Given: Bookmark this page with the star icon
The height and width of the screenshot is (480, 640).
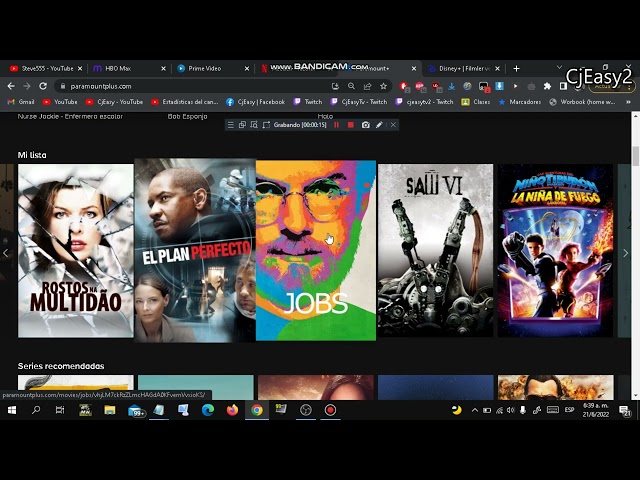Looking at the screenshot, I should [383, 86].
